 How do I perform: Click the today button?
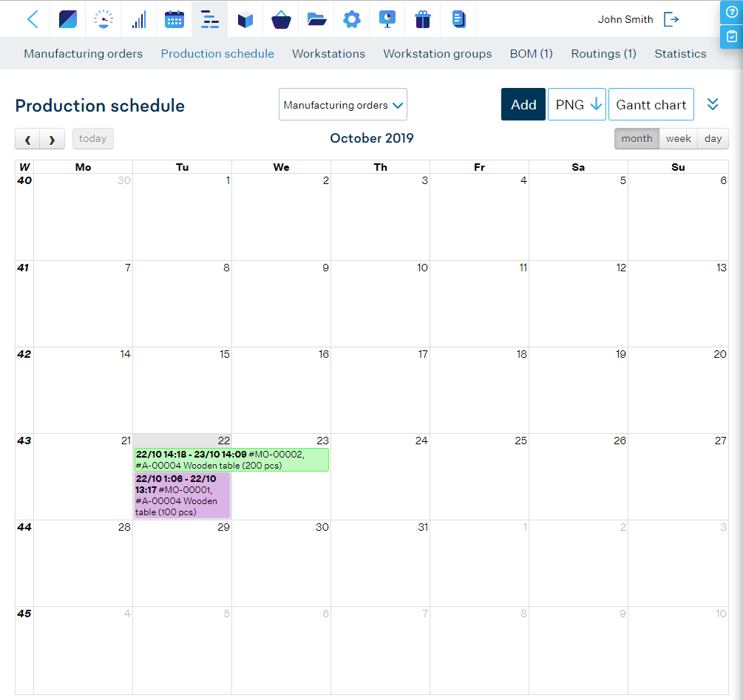[x=93, y=139]
